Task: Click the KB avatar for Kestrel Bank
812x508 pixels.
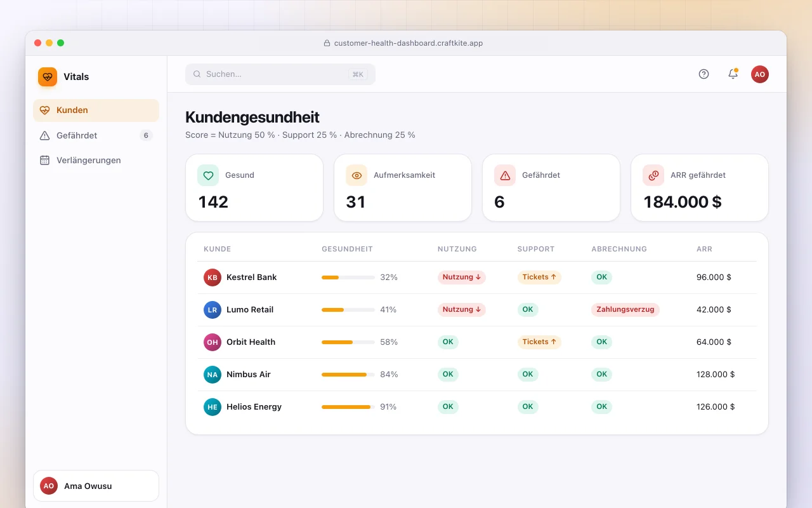Action: (213, 277)
